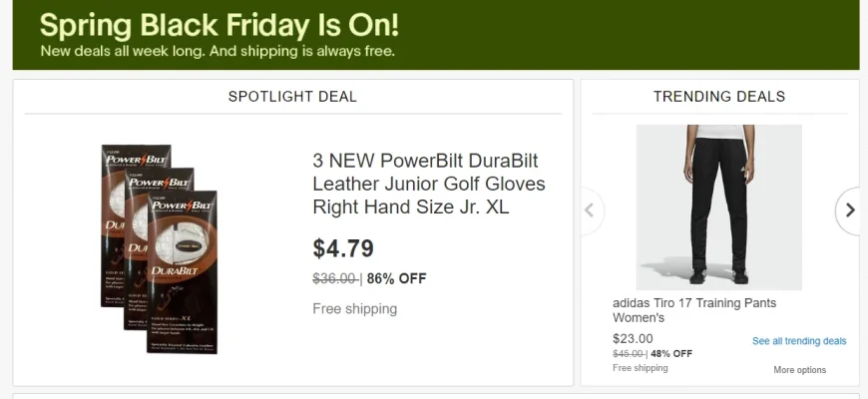Click Free shipping under the adidas pants price

(x=640, y=368)
